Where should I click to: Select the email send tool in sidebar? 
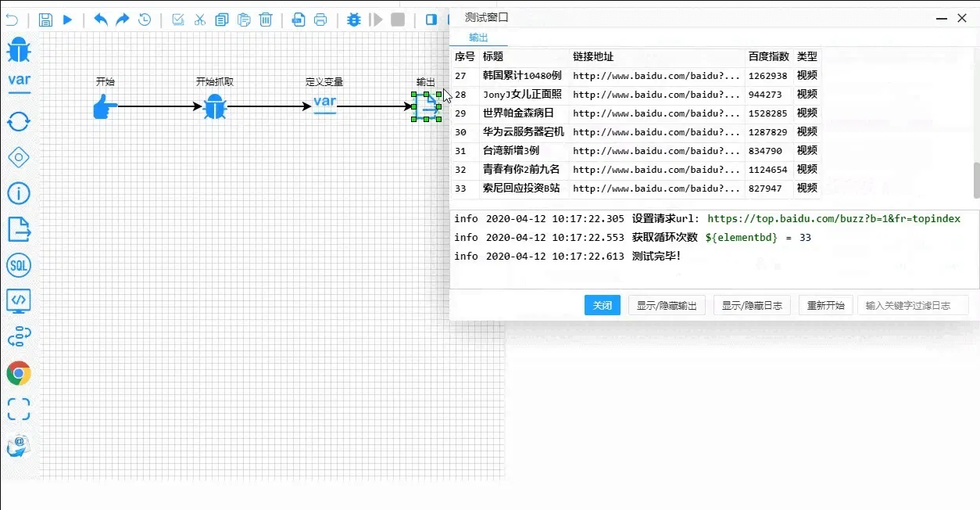coord(19,446)
